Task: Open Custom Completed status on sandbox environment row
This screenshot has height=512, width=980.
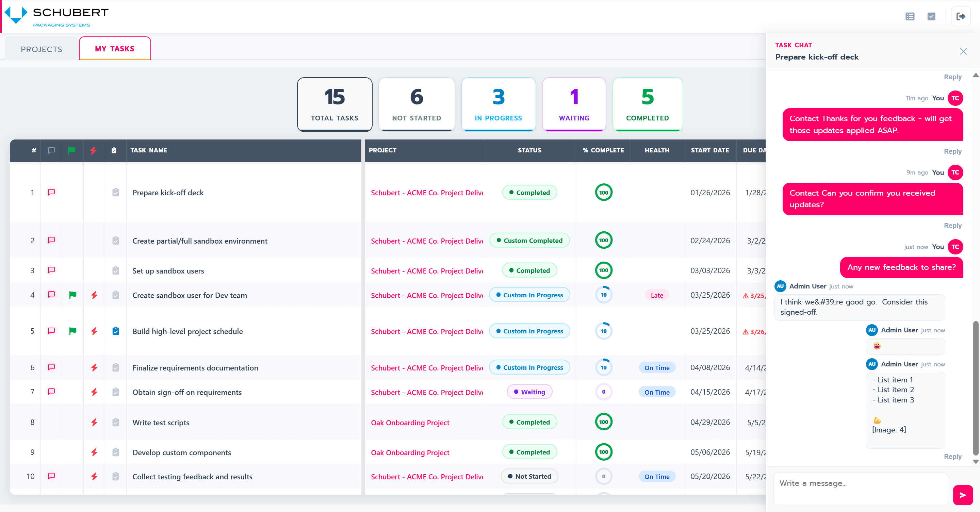Action: (529, 241)
